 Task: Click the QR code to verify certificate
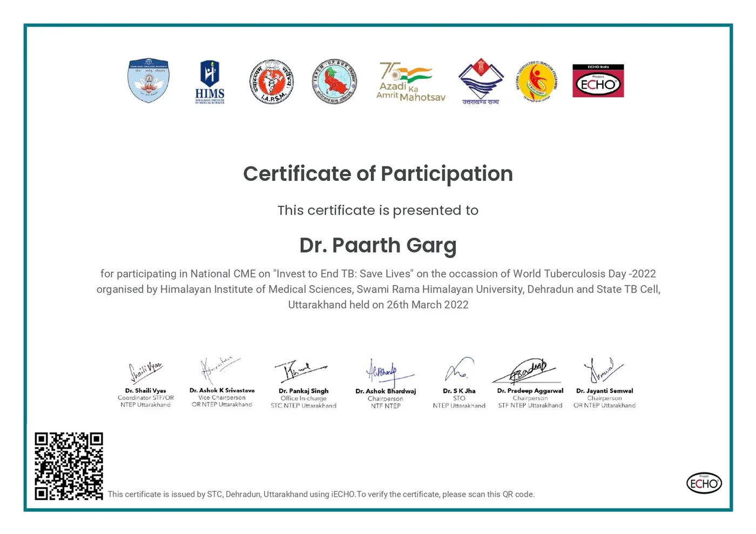coord(69,466)
